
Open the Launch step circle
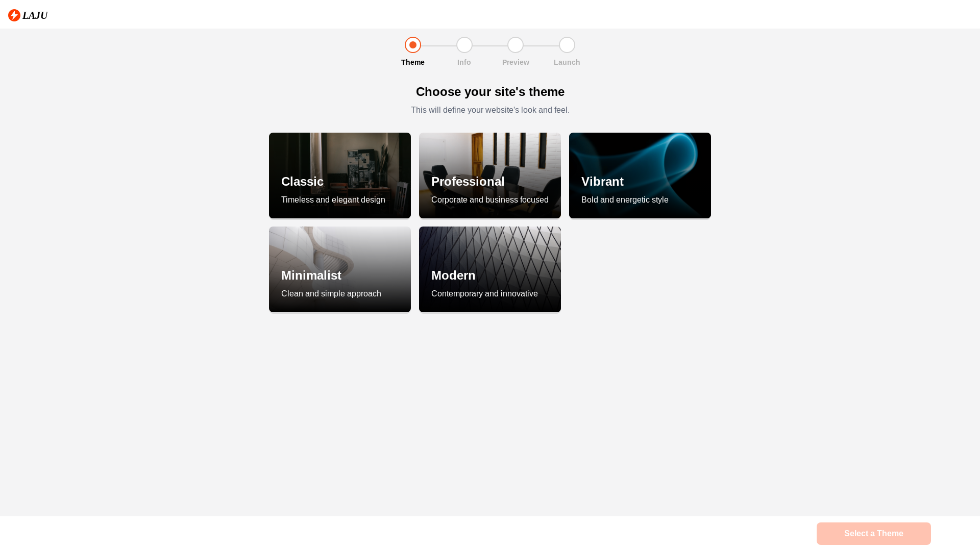(x=567, y=45)
